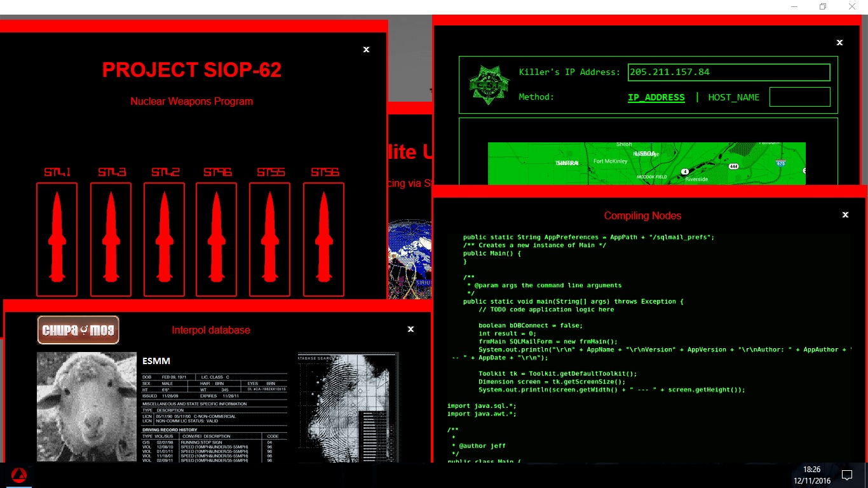Minimize the main application window
Image resolution: width=868 pixels, height=488 pixels.
point(794,6)
